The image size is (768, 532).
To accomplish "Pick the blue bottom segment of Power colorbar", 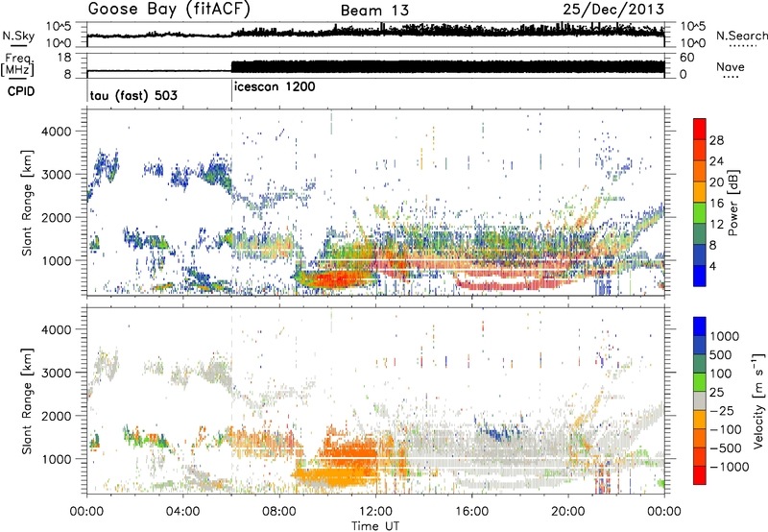I will coord(700,276).
